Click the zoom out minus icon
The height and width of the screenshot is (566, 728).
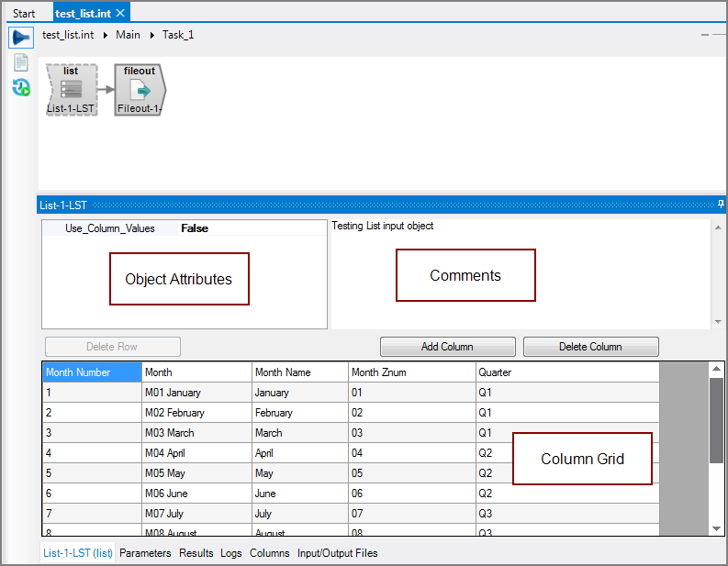point(705,35)
